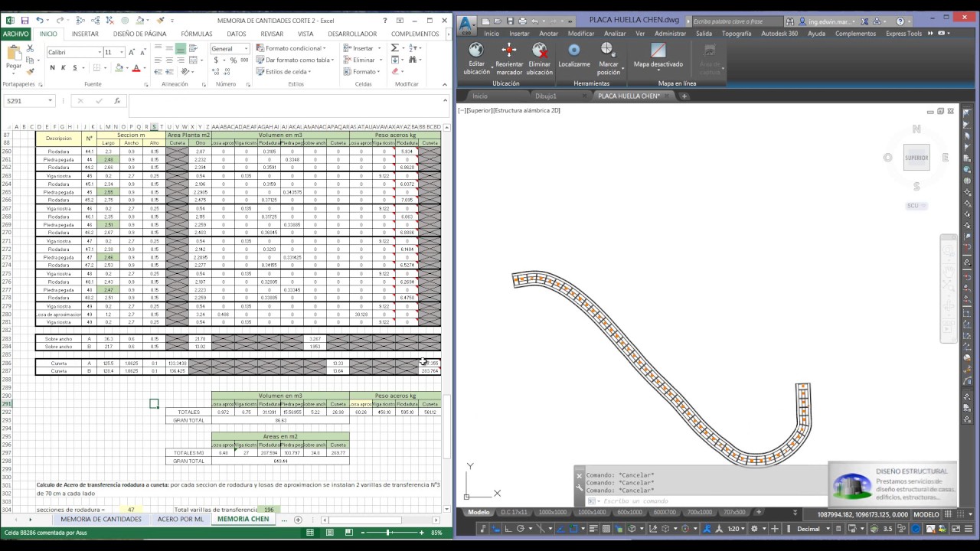This screenshot has height=551, width=980.
Task: Click the Excel Pegar paste icon
Action: (14, 54)
